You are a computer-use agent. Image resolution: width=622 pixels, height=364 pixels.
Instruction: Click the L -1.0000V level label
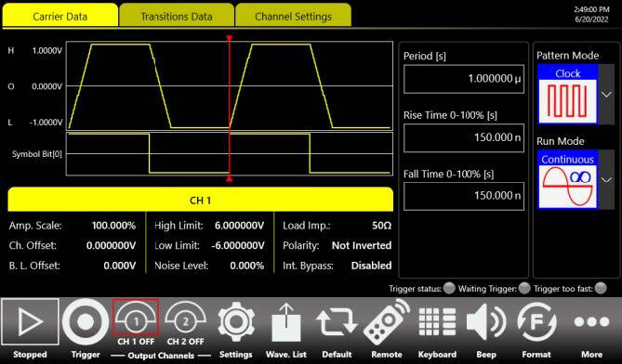(35, 123)
